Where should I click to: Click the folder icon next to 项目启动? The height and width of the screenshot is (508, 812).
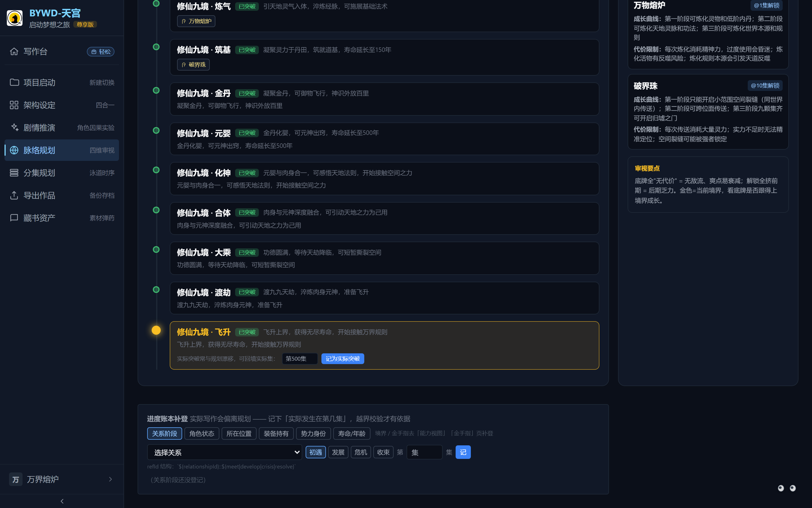(x=14, y=82)
